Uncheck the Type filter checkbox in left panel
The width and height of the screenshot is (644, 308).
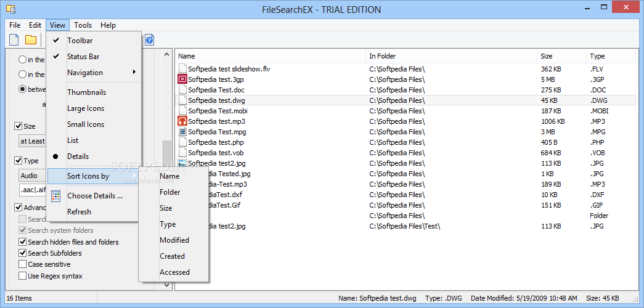(18, 161)
